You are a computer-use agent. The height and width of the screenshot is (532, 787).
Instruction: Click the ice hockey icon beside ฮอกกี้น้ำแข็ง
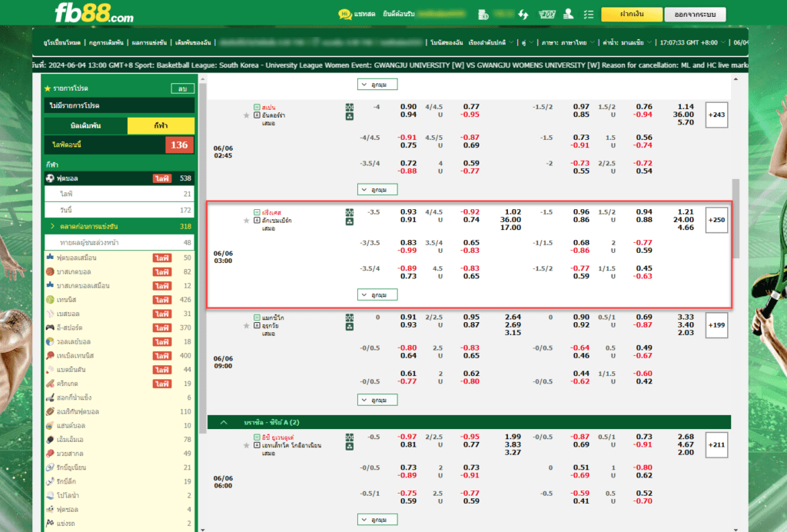pos(50,397)
